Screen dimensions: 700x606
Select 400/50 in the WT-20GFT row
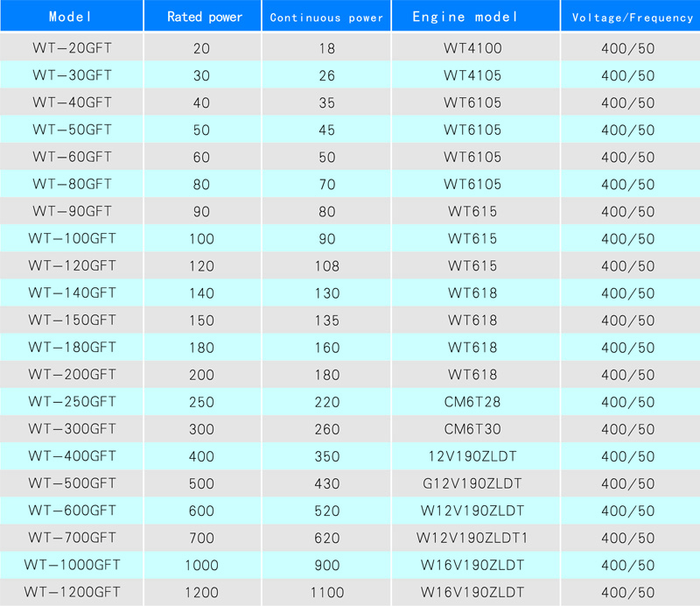pyautogui.click(x=630, y=47)
